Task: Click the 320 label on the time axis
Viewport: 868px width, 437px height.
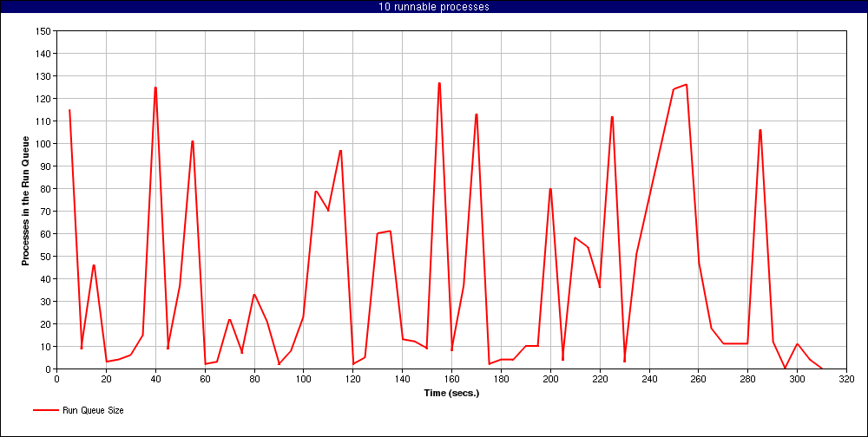Action: pos(846,379)
